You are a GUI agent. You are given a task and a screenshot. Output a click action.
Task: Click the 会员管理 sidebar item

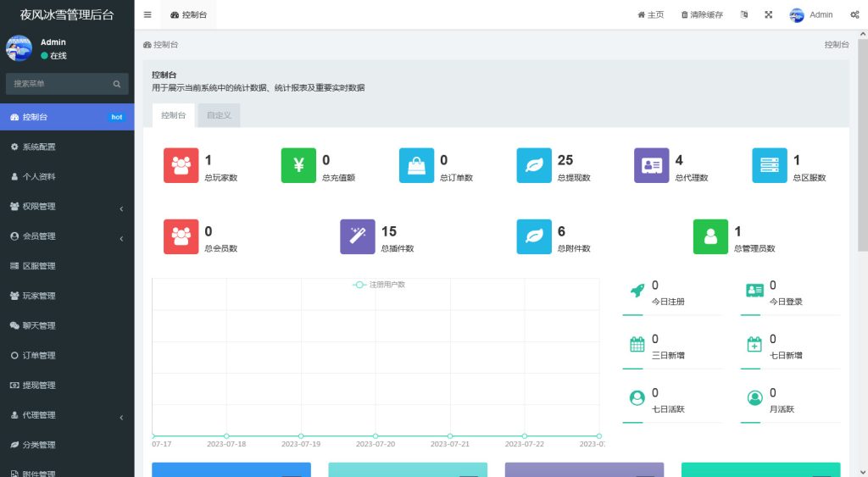[67, 236]
